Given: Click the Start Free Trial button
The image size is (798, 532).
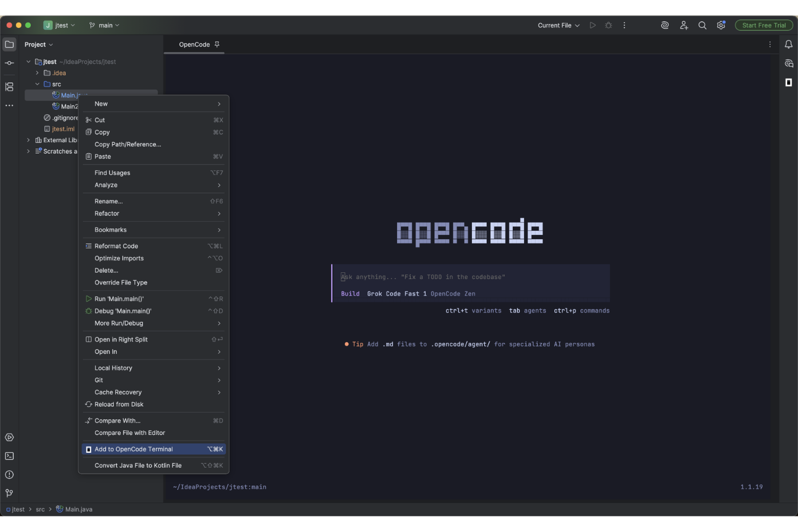Looking at the screenshot, I should 764,25.
